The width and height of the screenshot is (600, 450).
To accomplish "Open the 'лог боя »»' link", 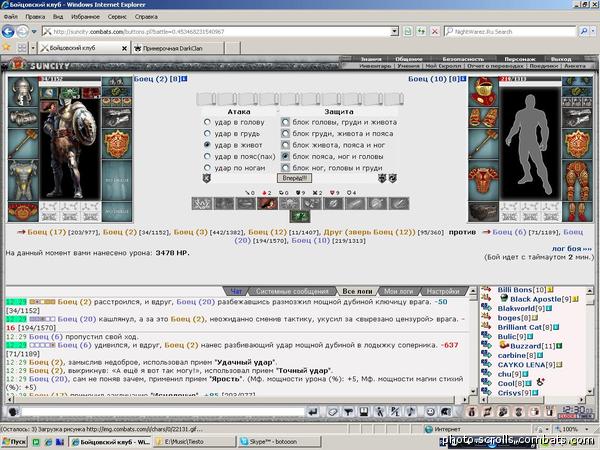I will tap(572, 248).
